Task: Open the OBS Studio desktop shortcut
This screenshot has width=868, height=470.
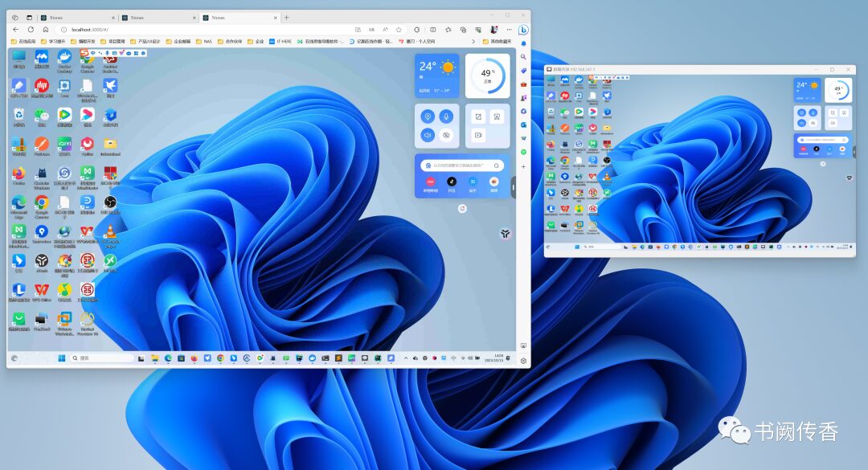Action: click(x=110, y=204)
